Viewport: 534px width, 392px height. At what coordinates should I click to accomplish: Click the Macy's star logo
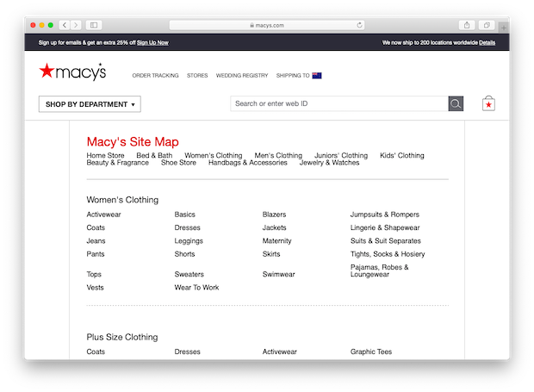72,72
